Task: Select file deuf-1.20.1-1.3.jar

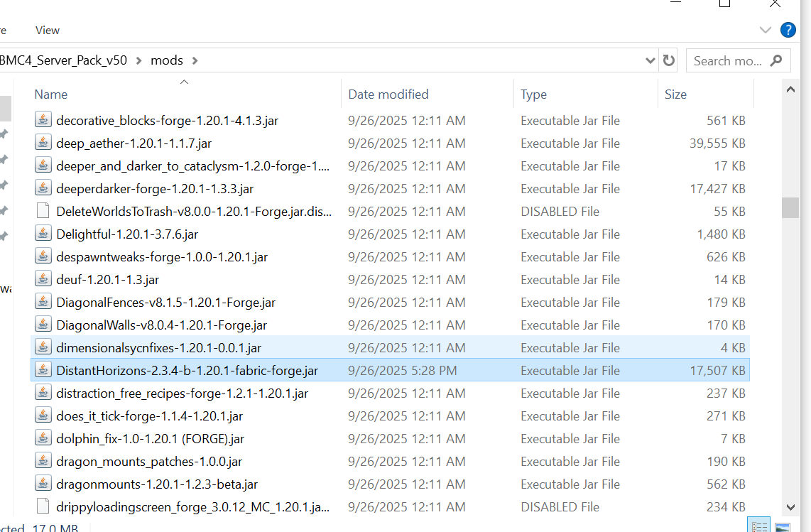Action: coord(107,280)
